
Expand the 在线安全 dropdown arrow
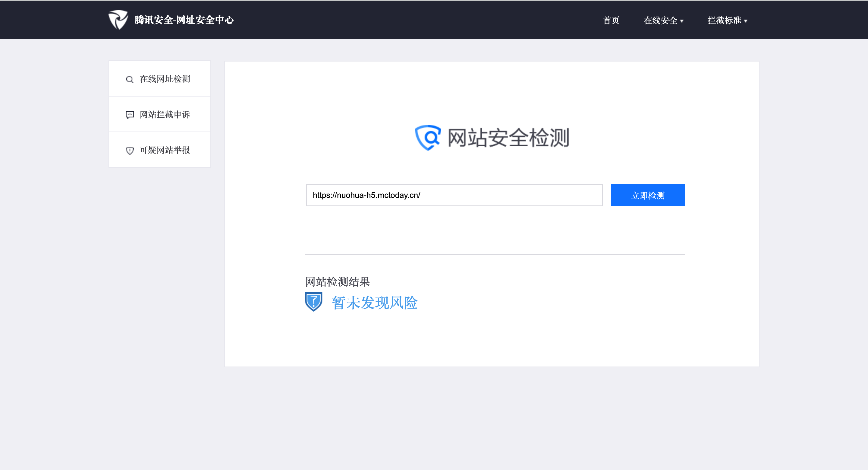click(682, 21)
